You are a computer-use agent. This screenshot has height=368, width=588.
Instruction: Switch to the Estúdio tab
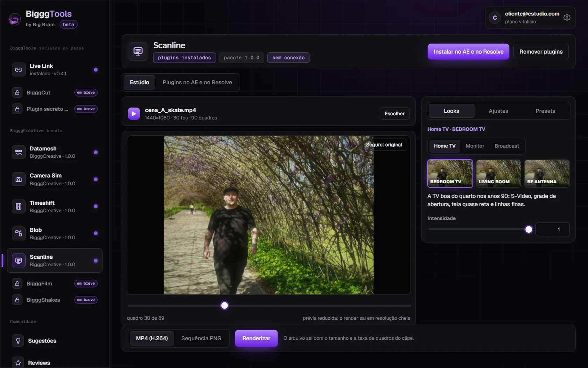click(139, 82)
